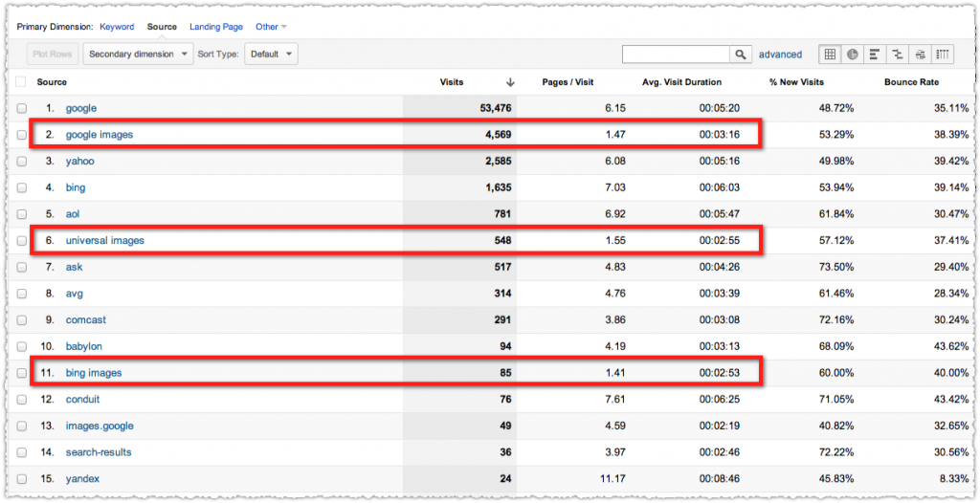Open the babylon source link
This screenshot has height=503, width=980.
point(84,346)
